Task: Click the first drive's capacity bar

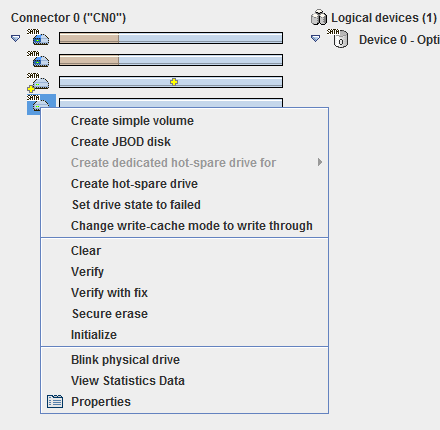Action: [x=171, y=38]
